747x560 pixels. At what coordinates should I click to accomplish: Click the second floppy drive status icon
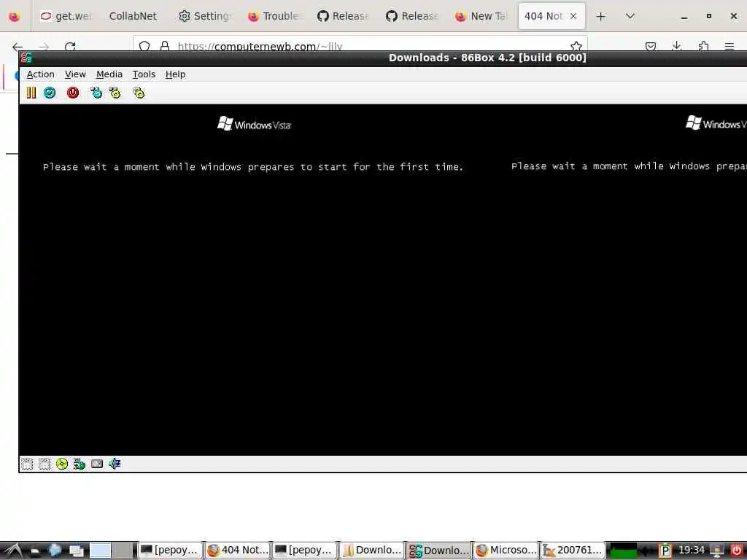(44, 463)
